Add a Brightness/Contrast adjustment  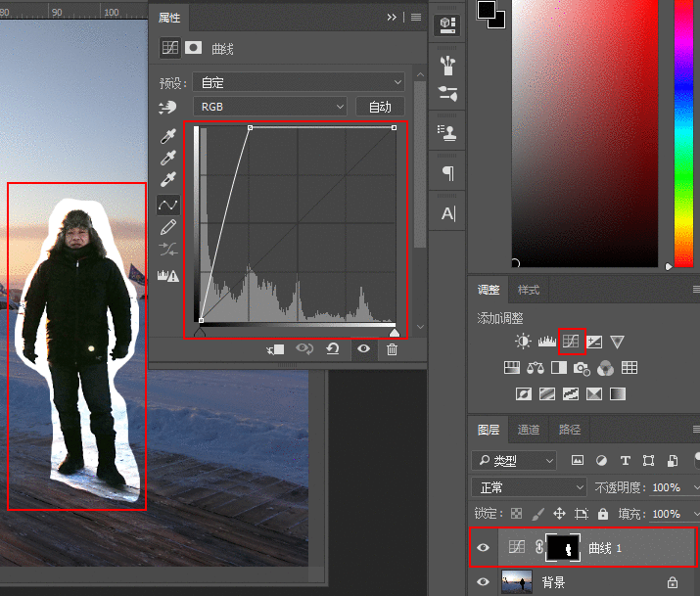tap(524, 342)
